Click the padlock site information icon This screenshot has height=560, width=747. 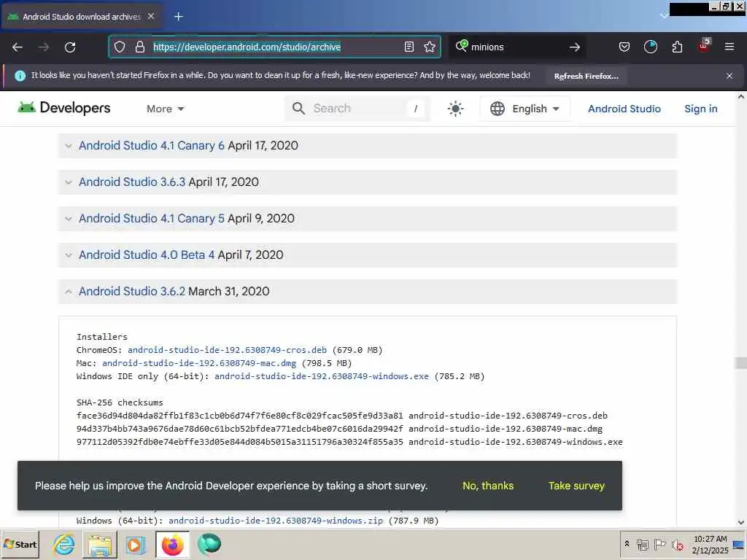[x=139, y=47]
